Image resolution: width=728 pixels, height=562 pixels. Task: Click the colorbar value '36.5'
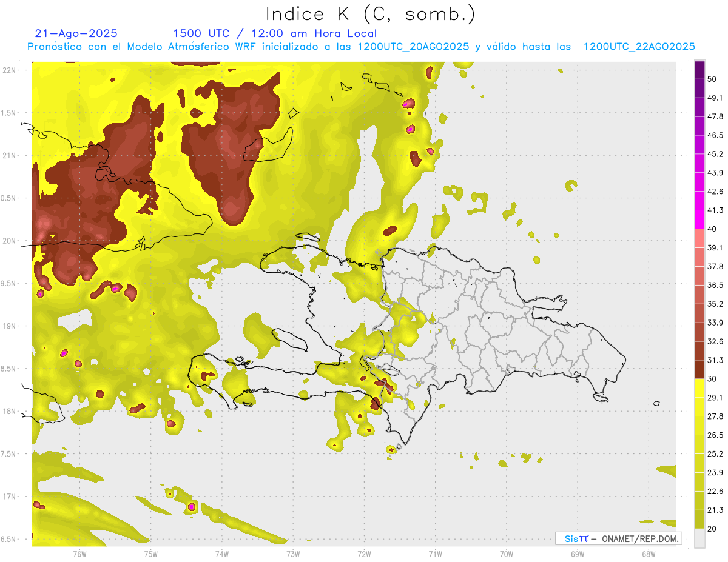pos(716,285)
